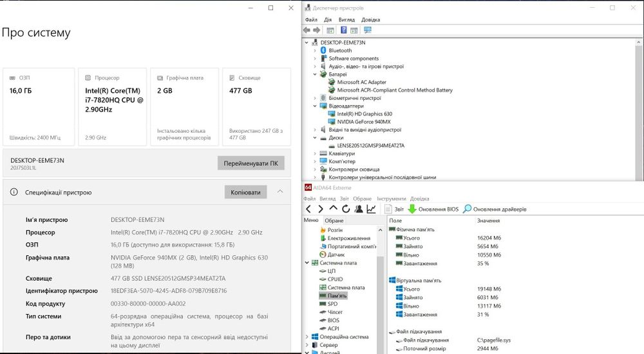Click AIDA64 graph chart icon

tap(372, 209)
